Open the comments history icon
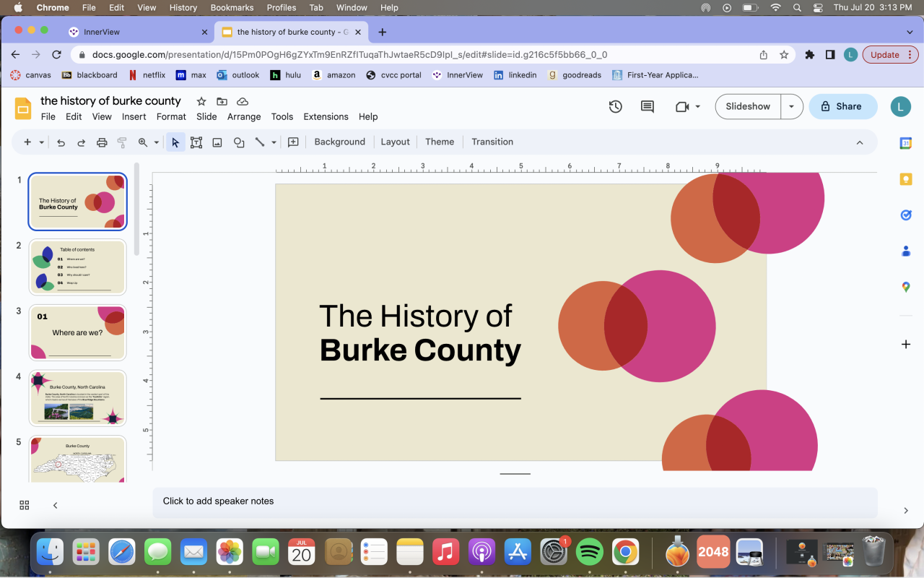The image size is (924, 578). (648, 106)
